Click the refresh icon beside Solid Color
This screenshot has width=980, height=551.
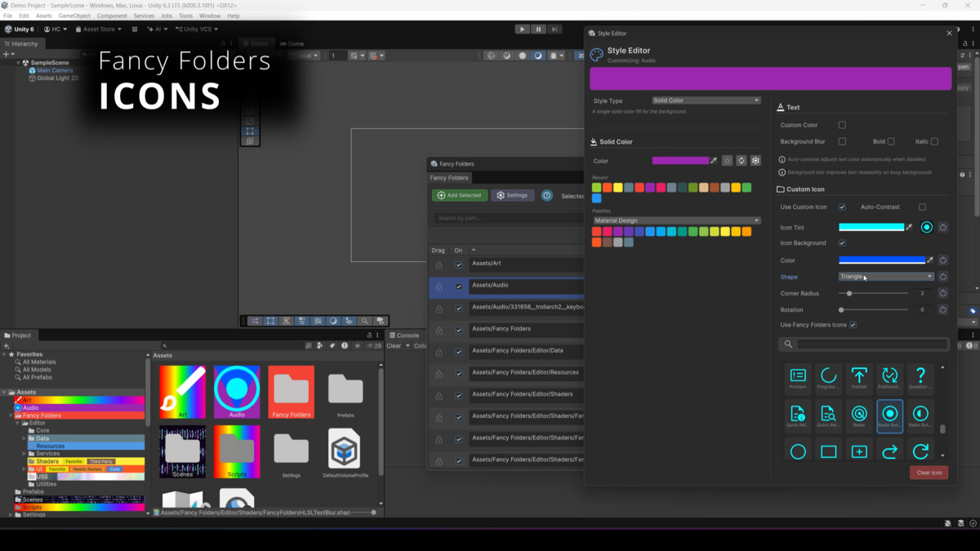click(742, 161)
